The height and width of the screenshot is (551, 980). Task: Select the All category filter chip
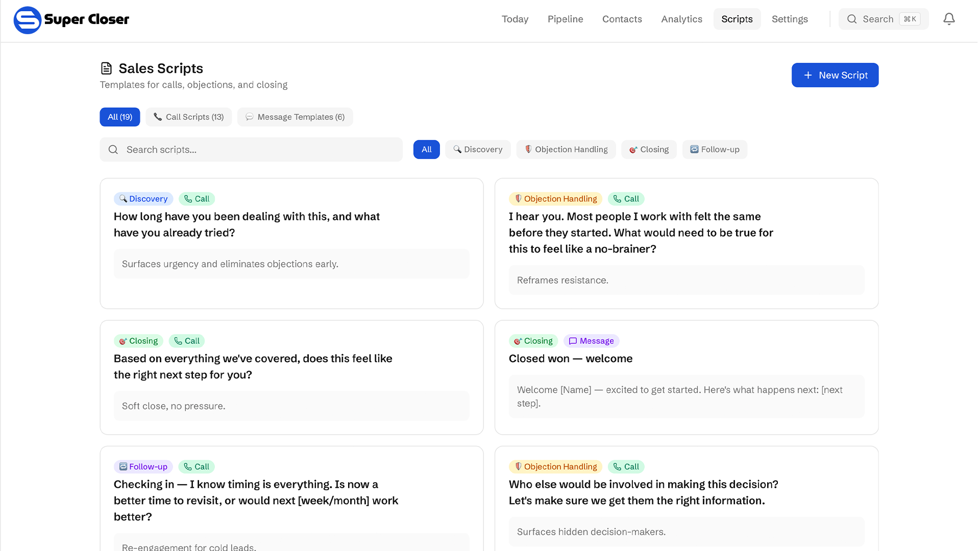point(427,149)
